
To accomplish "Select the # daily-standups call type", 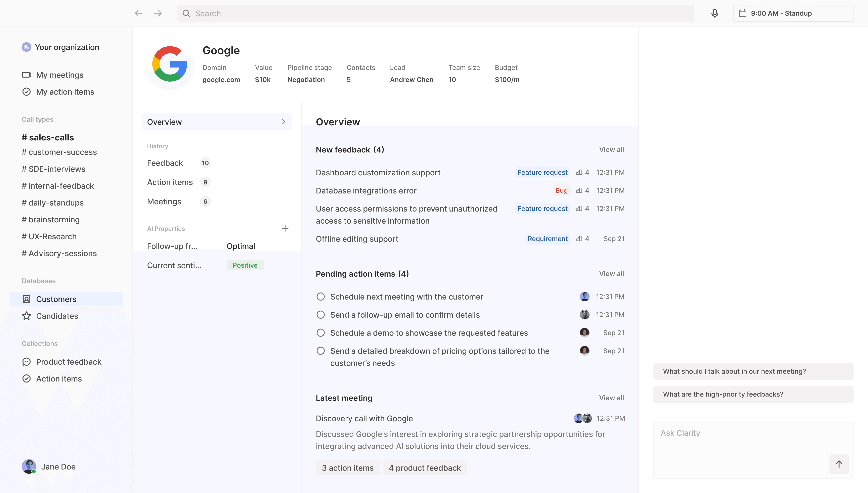I will (x=53, y=203).
